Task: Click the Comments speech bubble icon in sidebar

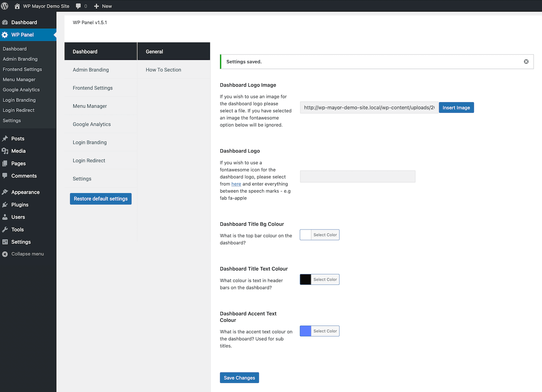Action: click(x=5, y=176)
